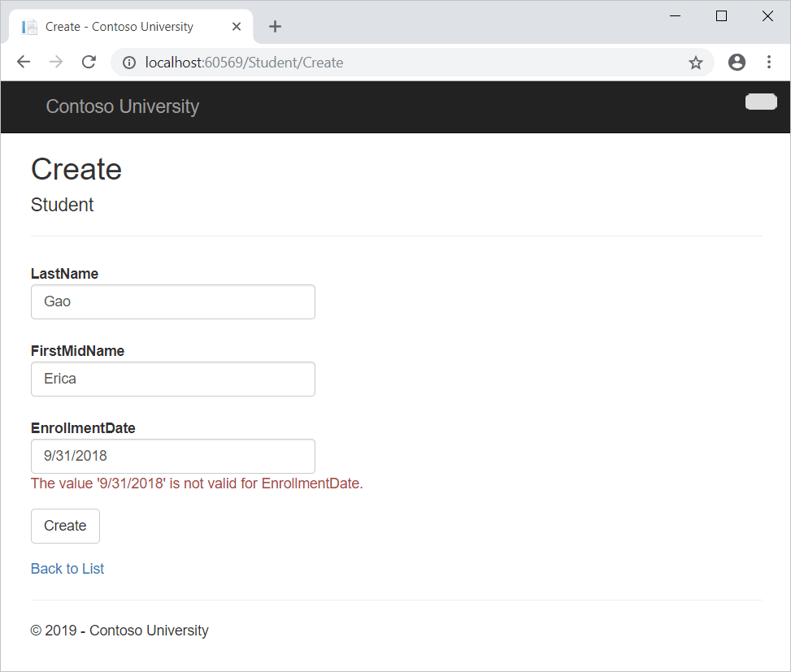Open a new tab with the plus icon

[275, 26]
